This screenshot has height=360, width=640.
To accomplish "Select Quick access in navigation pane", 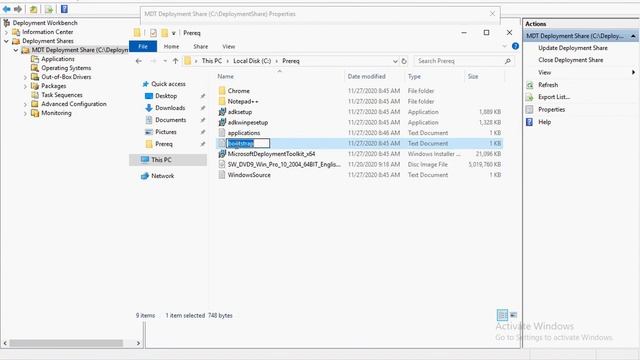I will coord(168,84).
